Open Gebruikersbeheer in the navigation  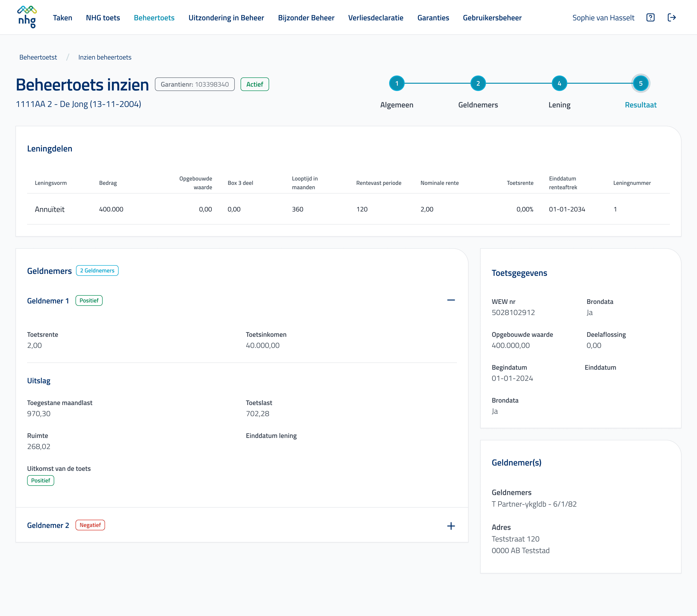492,18
